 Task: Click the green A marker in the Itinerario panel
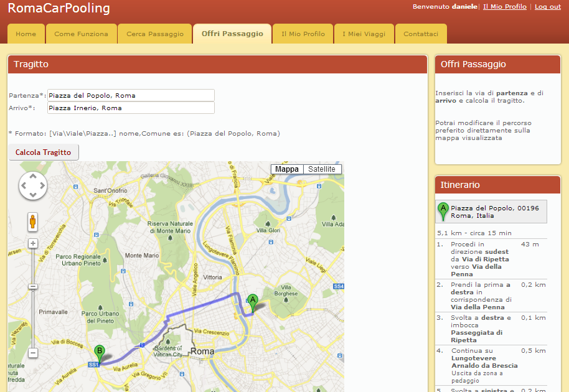[x=443, y=212]
